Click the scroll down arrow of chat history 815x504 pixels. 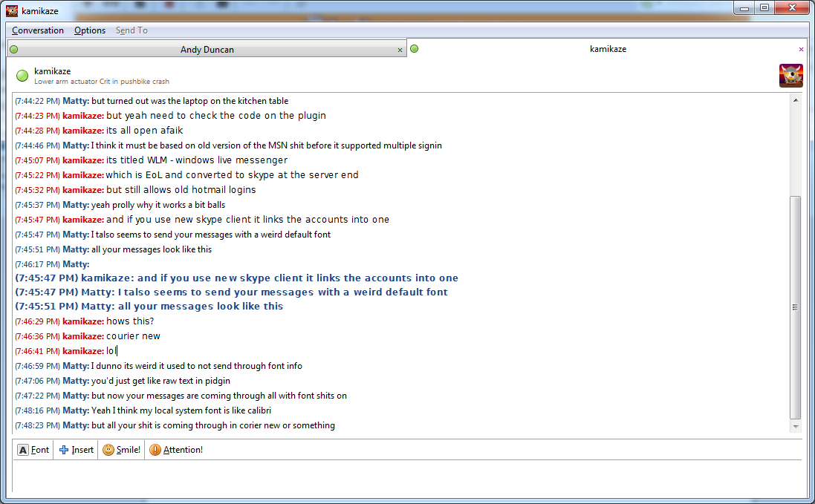tap(795, 427)
